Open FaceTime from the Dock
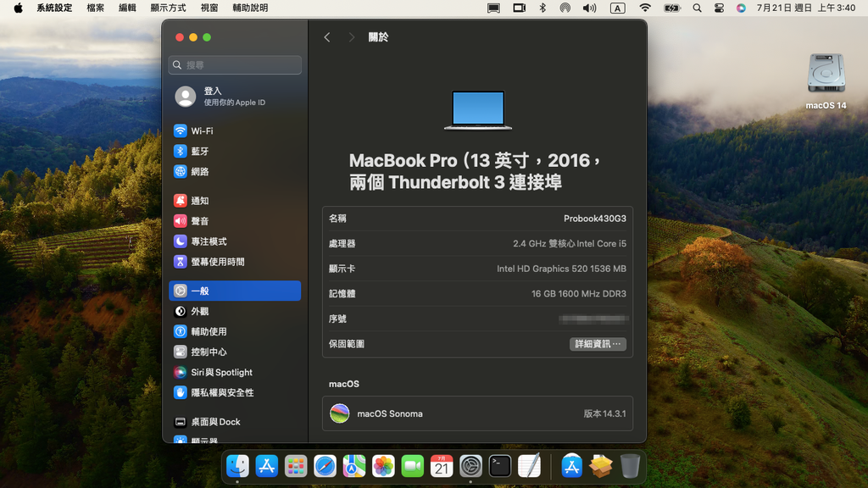This screenshot has width=868, height=488. [x=413, y=466]
